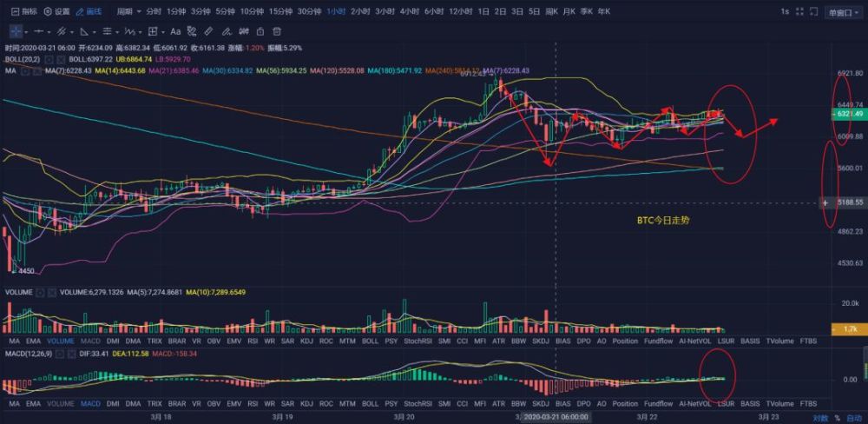Select the parallel channel lines tool
868x424 pixels.
(62, 31)
